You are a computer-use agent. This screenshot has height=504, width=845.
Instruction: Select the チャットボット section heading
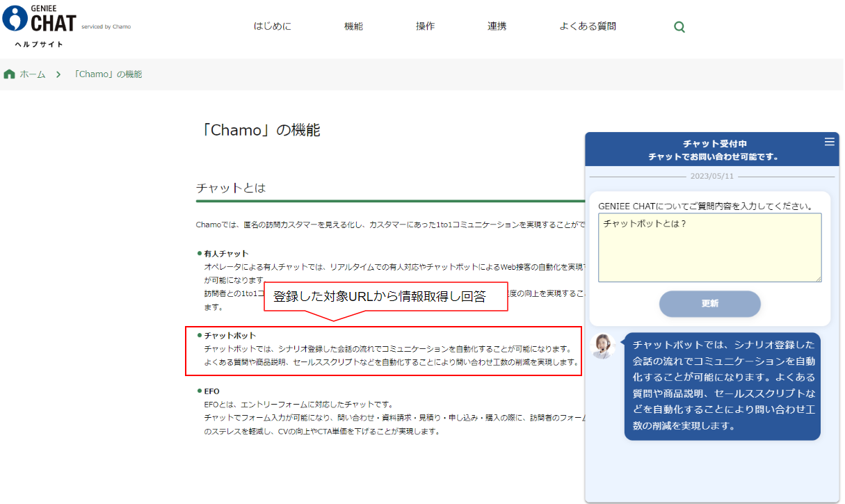230,335
